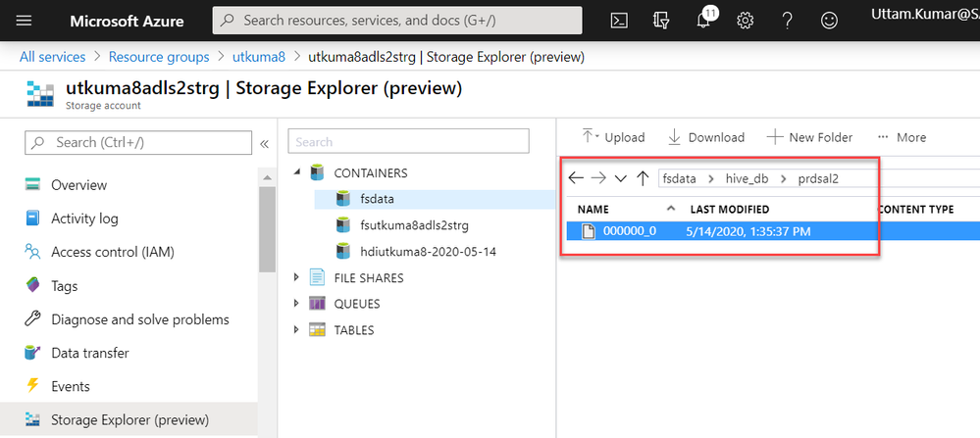Click the Resource groups breadcrumb link
The width and height of the screenshot is (980, 438).
coord(159,57)
